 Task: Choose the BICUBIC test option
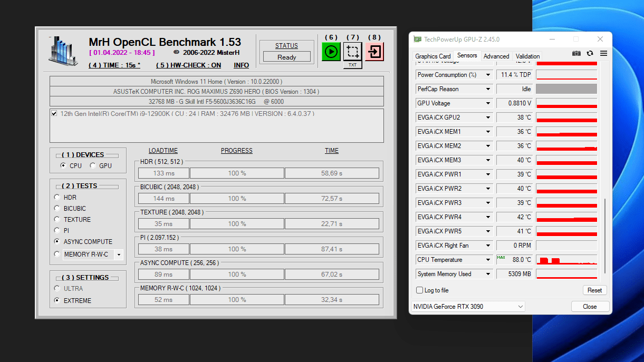pyautogui.click(x=57, y=208)
